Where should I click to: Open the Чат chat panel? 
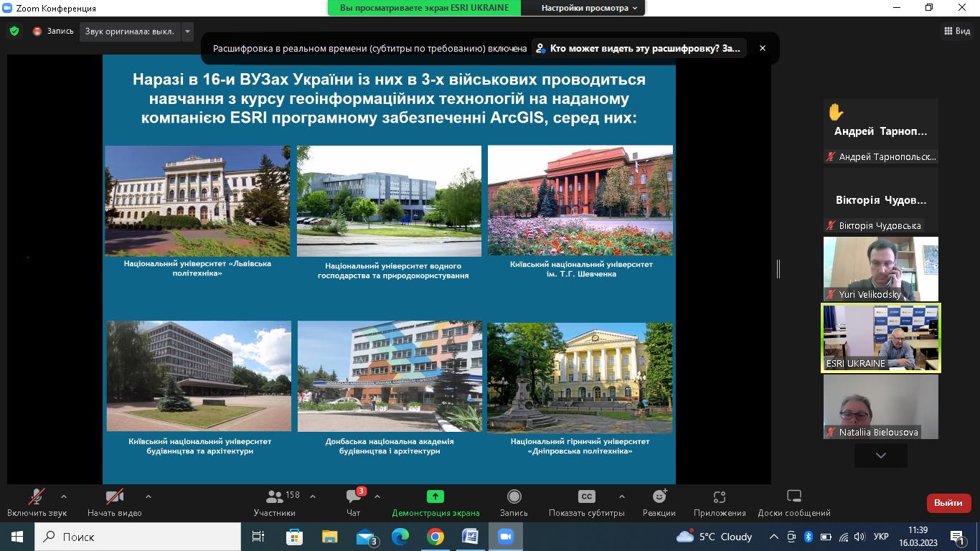[x=354, y=502]
